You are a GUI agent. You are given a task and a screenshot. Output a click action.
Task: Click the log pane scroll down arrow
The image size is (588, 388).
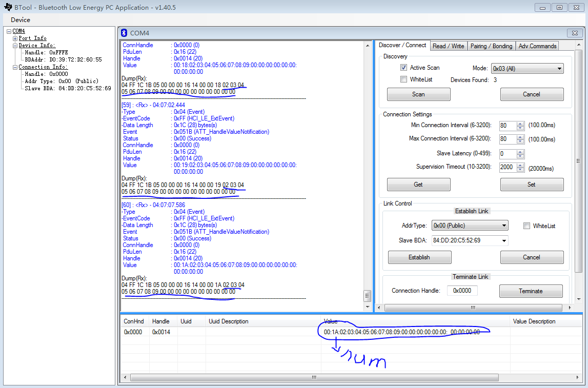(368, 307)
